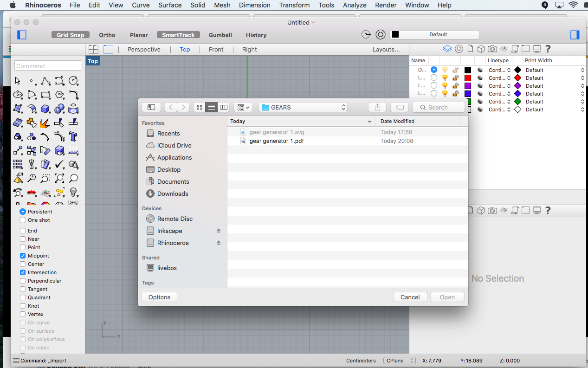
Task: Choose the Circle tool
Action: [73, 81]
